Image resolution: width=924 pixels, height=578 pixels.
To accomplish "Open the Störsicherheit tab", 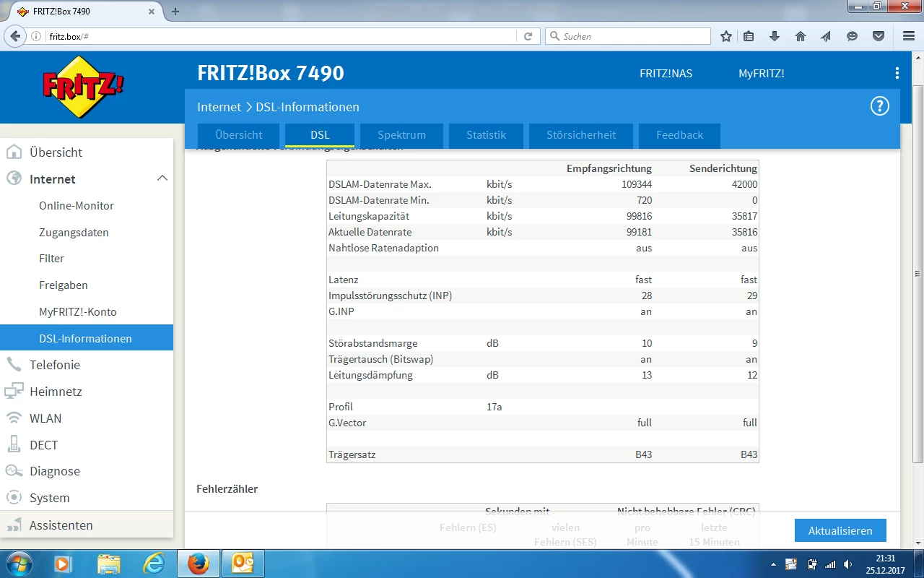I will [581, 135].
